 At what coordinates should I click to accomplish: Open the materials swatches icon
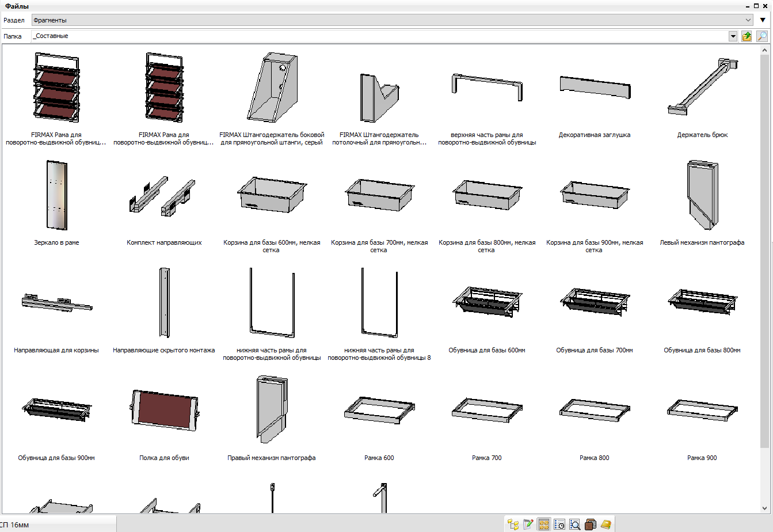(591, 524)
